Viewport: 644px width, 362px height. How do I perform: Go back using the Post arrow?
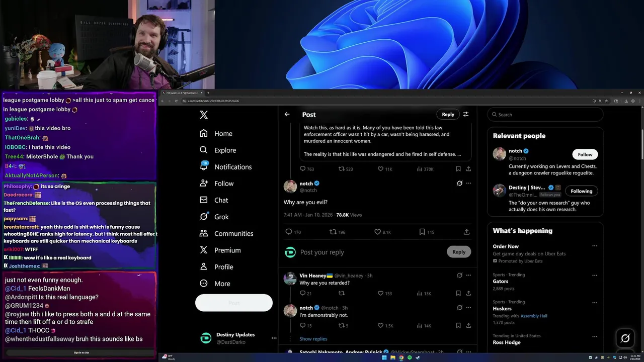(x=287, y=115)
